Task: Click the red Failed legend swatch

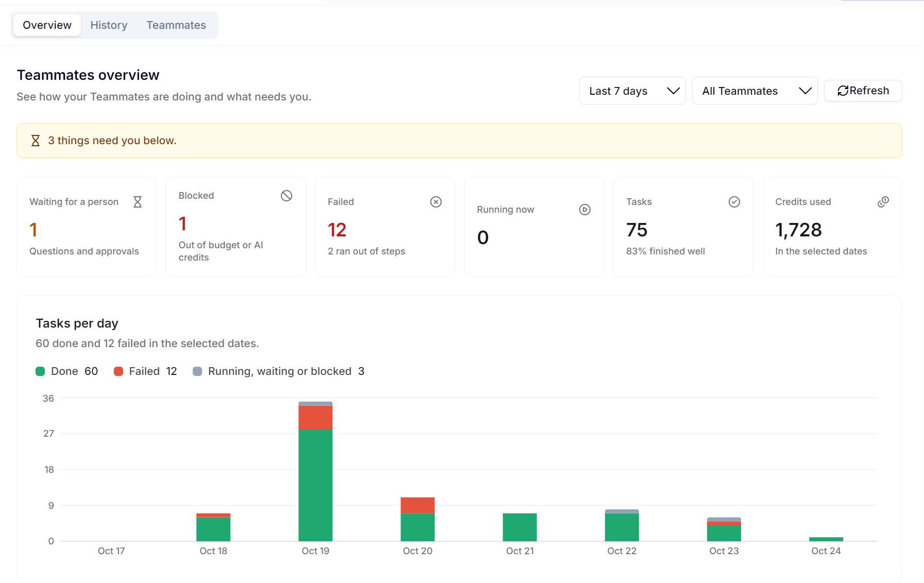Action: (x=118, y=371)
